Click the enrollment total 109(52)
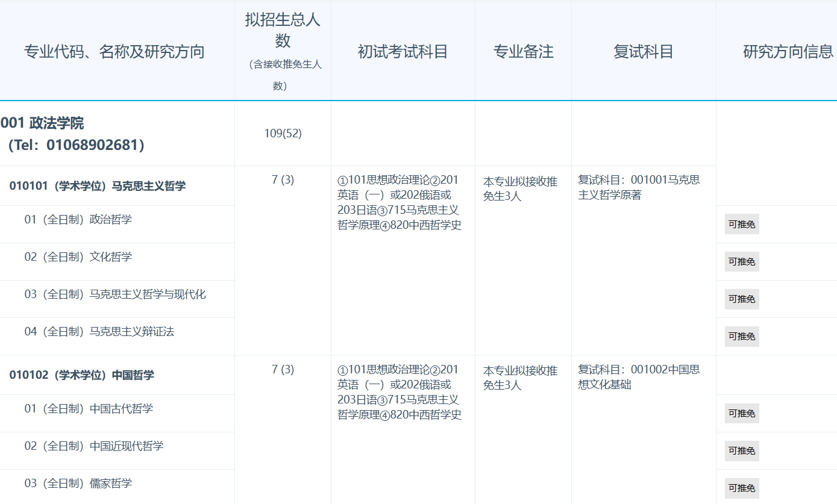 coord(282,134)
